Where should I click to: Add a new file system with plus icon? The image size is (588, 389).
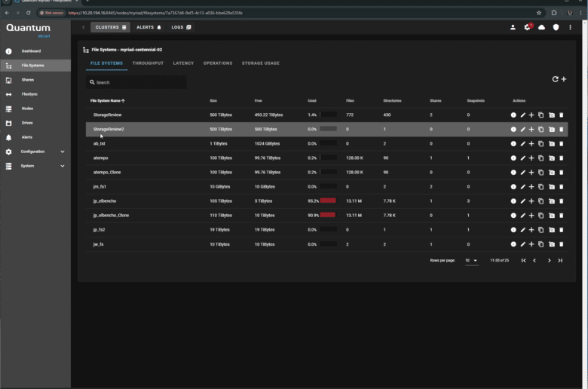click(x=564, y=79)
